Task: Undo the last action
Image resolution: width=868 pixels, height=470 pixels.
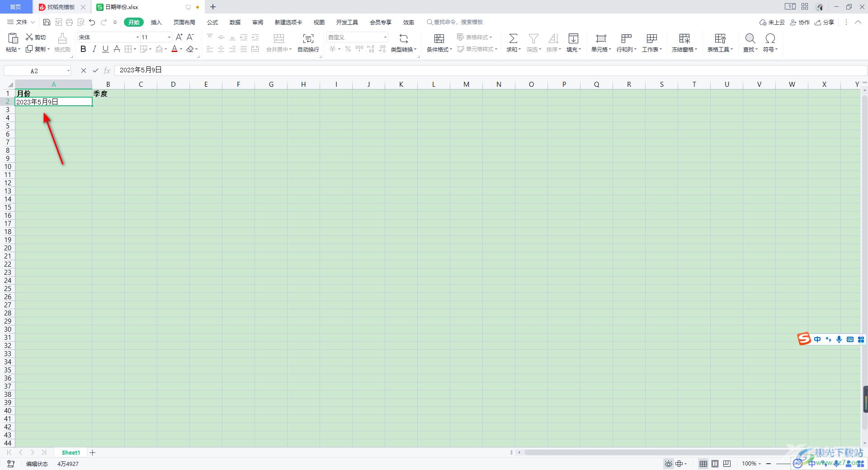Action: (x=92, y=22)
